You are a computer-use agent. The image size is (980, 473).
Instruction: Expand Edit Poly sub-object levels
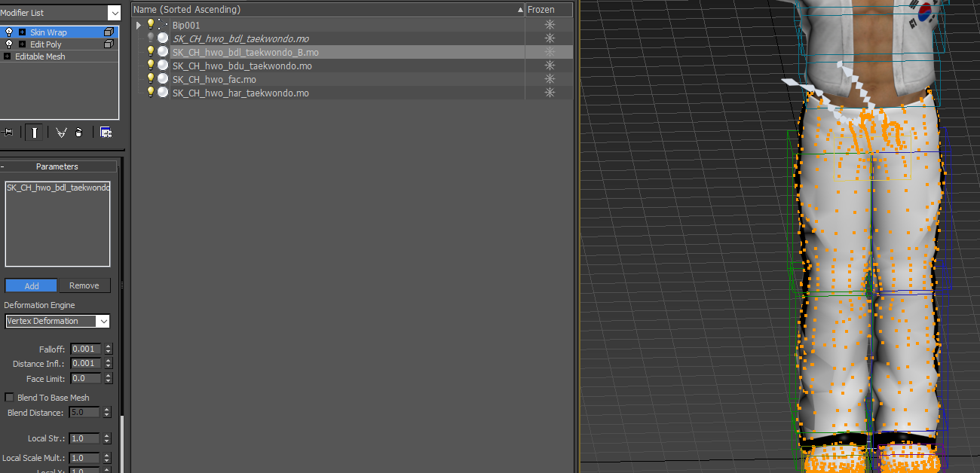(x=22, y=44)
